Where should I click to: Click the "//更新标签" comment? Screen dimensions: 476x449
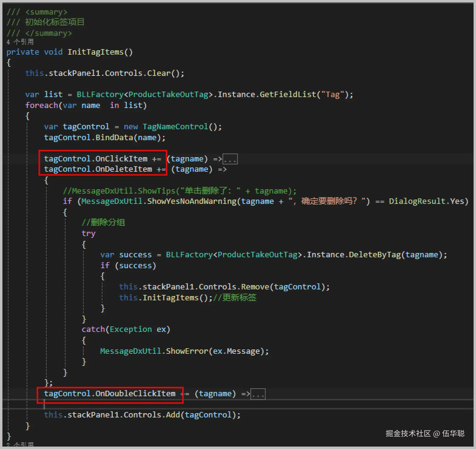tap(235, 298)
